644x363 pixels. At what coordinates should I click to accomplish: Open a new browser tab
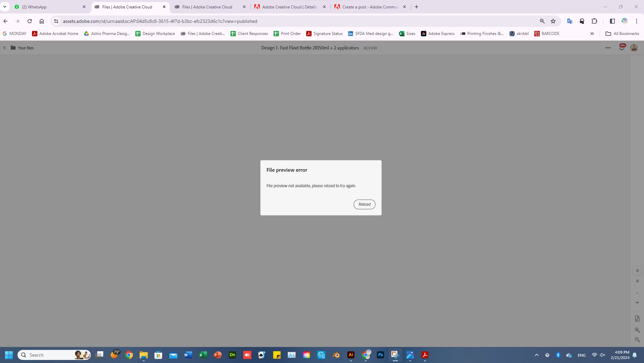[x=417, y=7]
